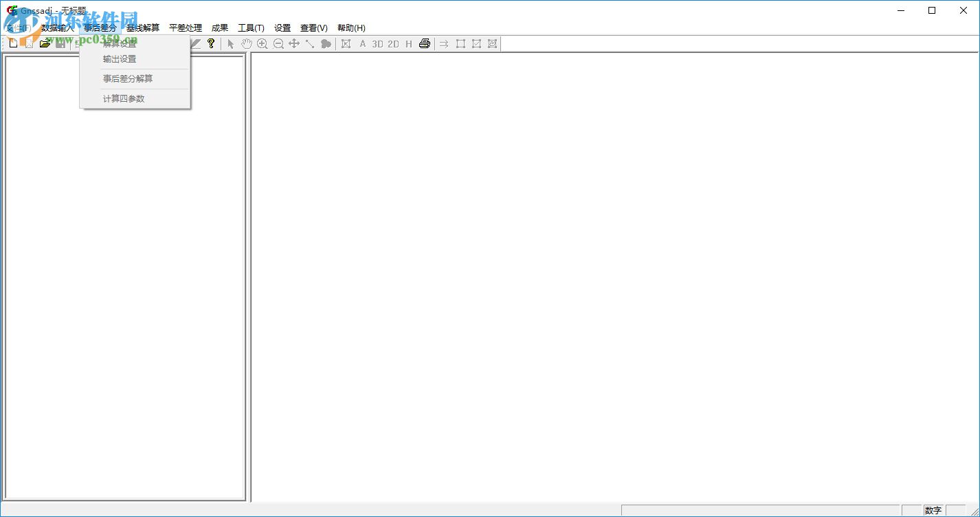
Task: Click the New file toolbar icon
Action: coord(13,44)
